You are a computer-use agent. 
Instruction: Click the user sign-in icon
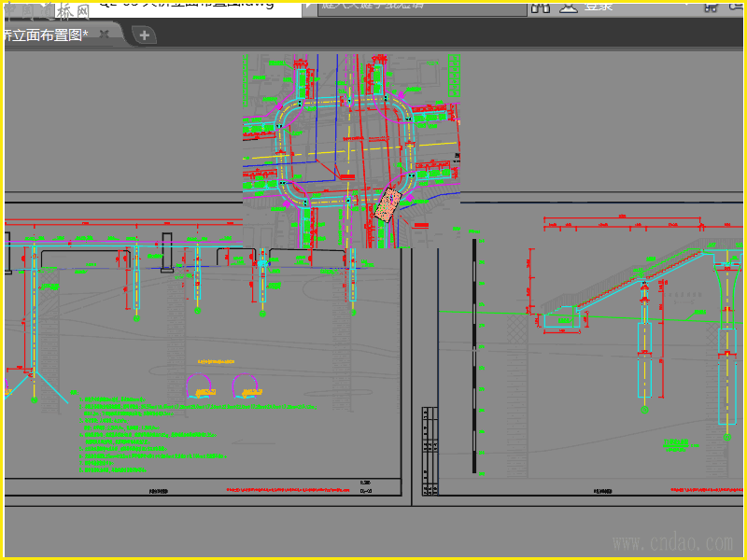click(x=568, y=7)
